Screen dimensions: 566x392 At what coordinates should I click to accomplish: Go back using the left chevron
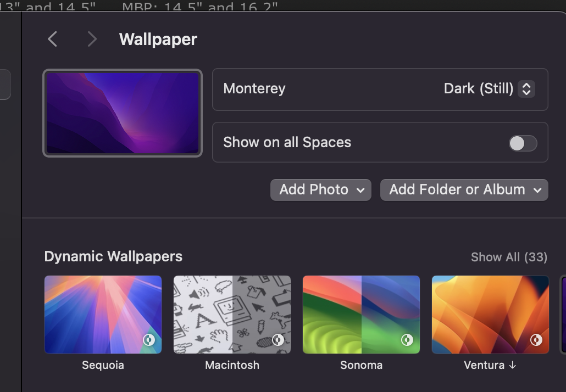coord(53,39)
